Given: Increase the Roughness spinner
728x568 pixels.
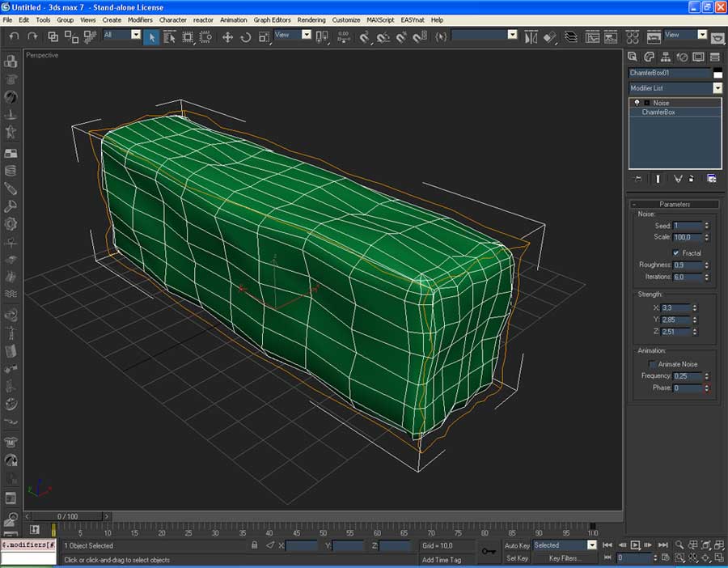Looking at the screenshot, I should pos(707,263).
